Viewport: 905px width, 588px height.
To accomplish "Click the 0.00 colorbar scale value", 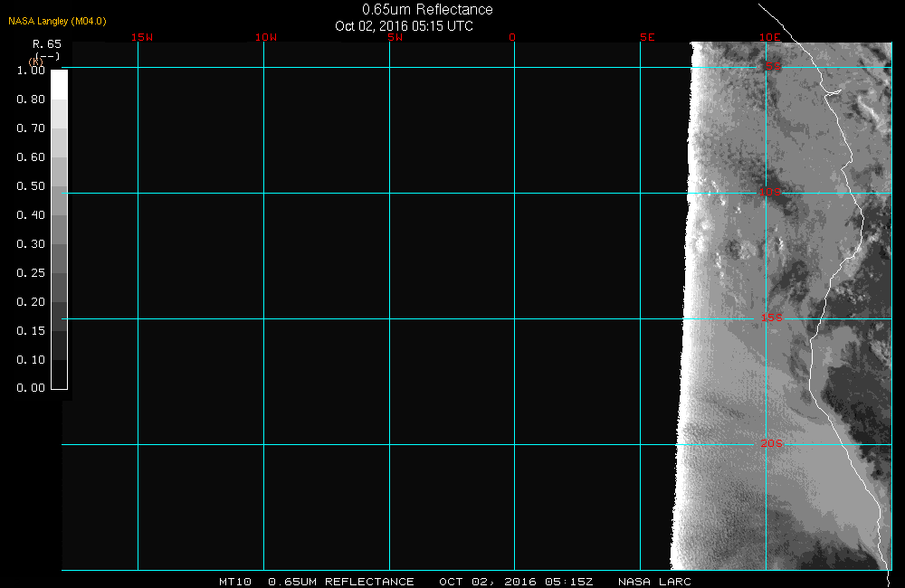I will coord(31,388).
